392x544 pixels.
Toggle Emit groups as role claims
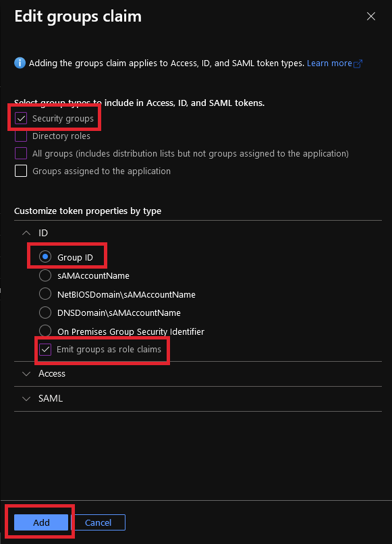pos(45,350)
